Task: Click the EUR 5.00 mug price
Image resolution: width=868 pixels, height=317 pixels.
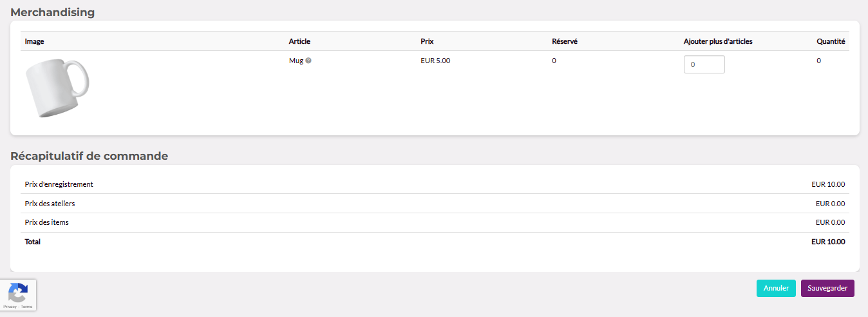Action: tap(435, 61)
